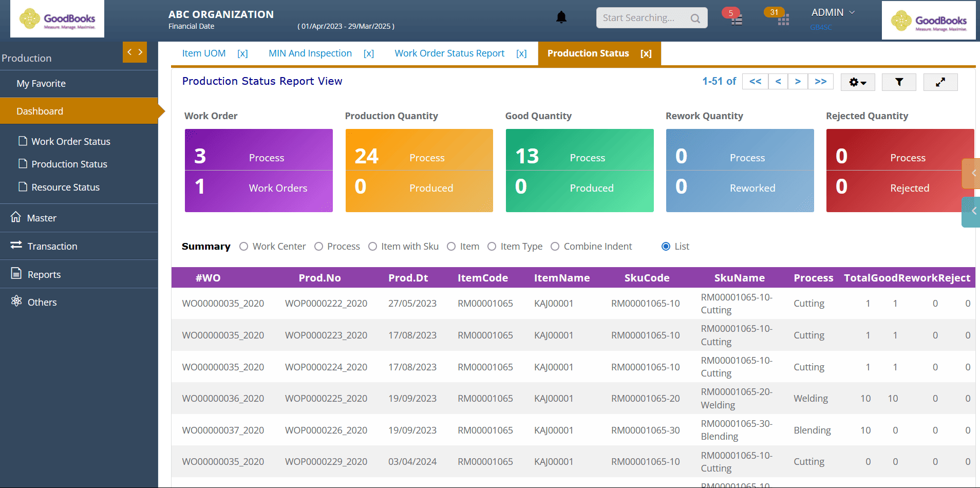Open Resource Status from sidebar
The image size is (980, 488).
[x=65, y=187]
